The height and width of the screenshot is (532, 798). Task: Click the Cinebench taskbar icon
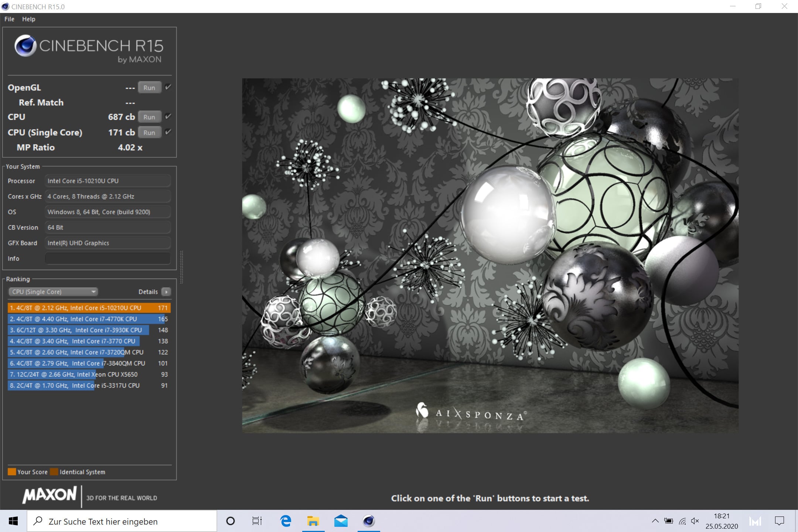[x=369, y=521]
